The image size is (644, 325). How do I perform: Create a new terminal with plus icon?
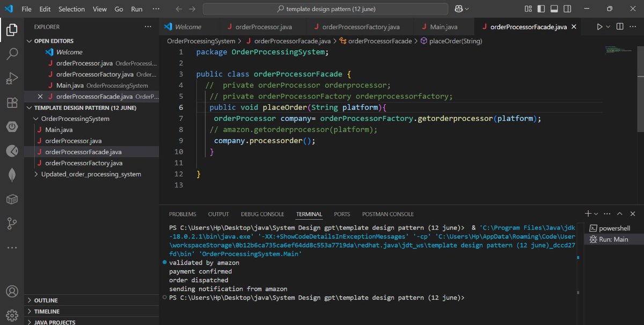point(588,214)
